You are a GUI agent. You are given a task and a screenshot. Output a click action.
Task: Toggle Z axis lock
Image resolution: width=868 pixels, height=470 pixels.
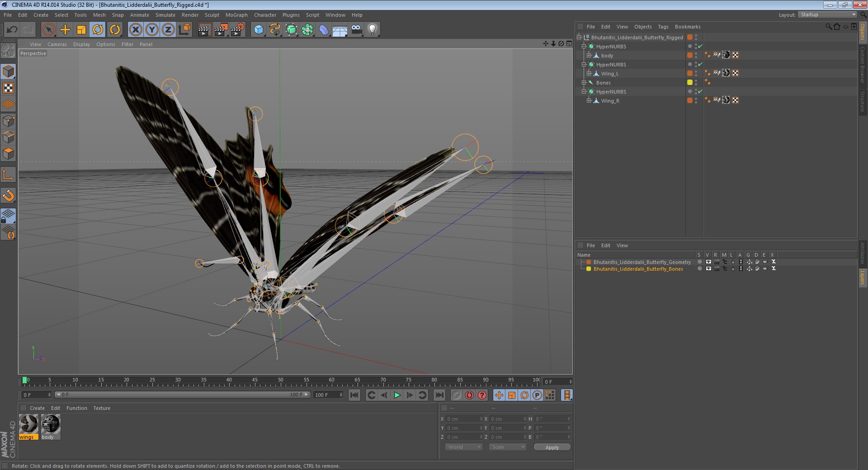click(168, 30)
